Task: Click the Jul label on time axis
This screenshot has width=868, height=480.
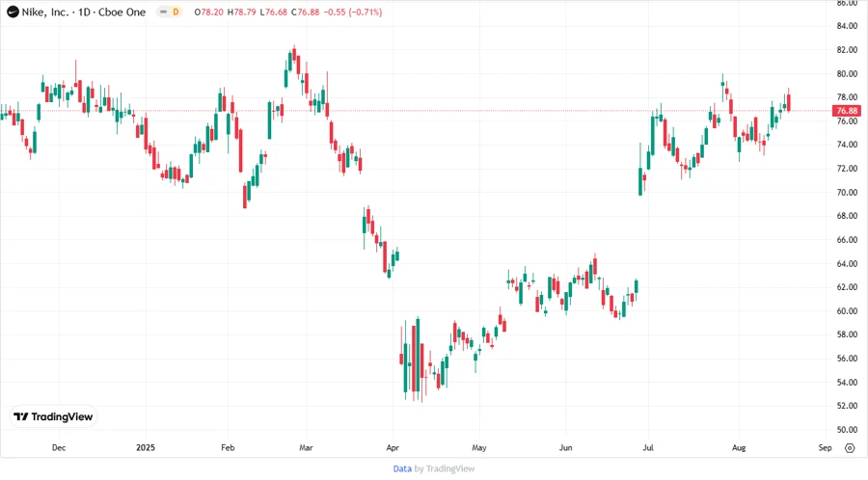Action: point(647,448)
